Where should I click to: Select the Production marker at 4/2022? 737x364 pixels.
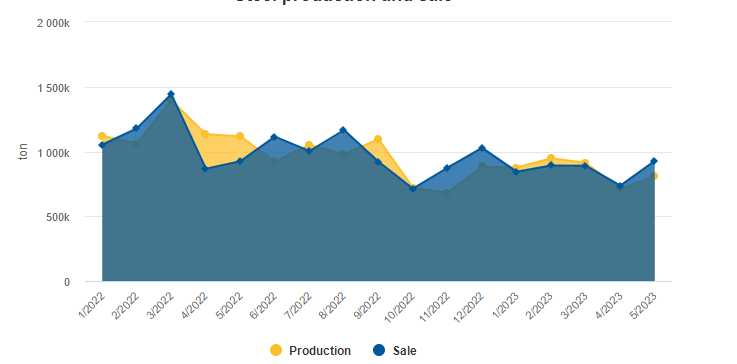pyautogui.click(x=205, y=134)
